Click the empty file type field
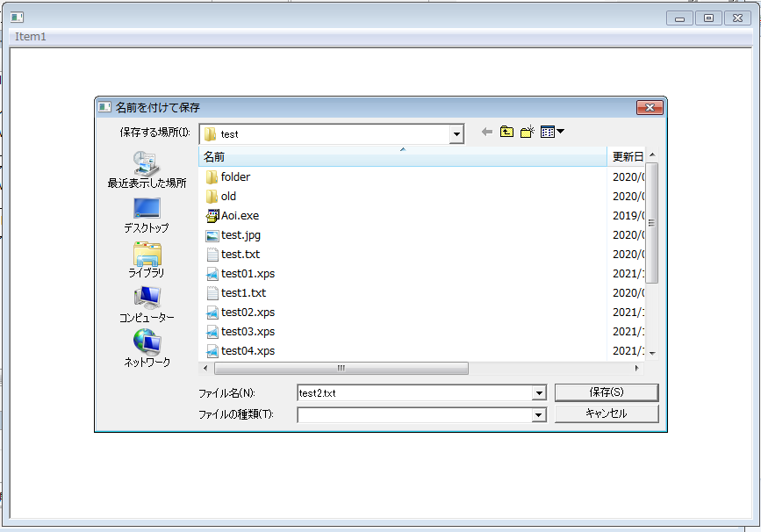This screenshot has height=532, width=761. coord(415,415)
